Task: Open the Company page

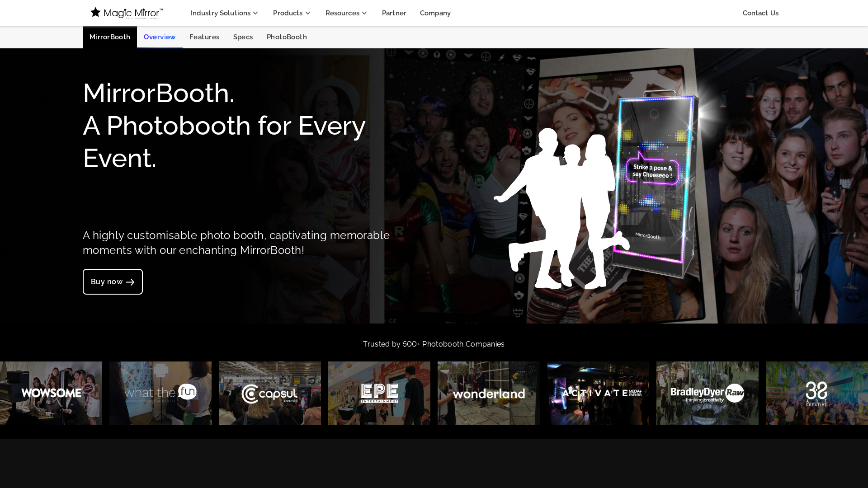Action: pyautogui.click(x=435, y=13)
